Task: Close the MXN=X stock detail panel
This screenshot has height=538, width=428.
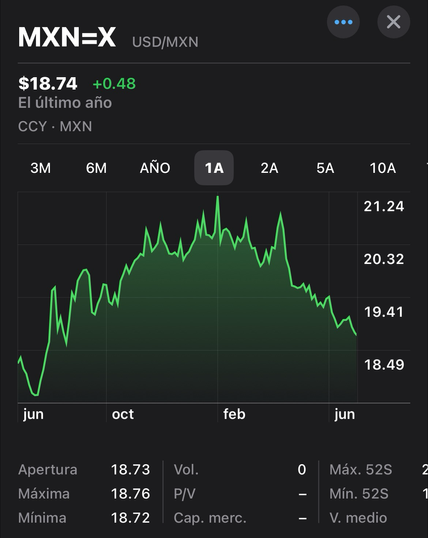Action: point(393,22)
